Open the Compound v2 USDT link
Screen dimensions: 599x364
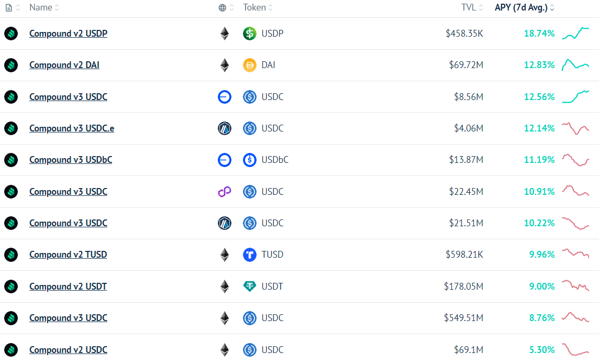pyautogui.click(x=68, y=286)
